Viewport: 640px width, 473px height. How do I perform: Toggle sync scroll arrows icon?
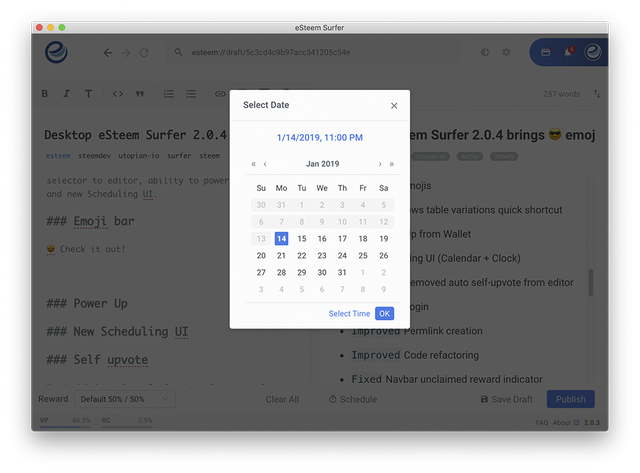[x=597, y=94]
